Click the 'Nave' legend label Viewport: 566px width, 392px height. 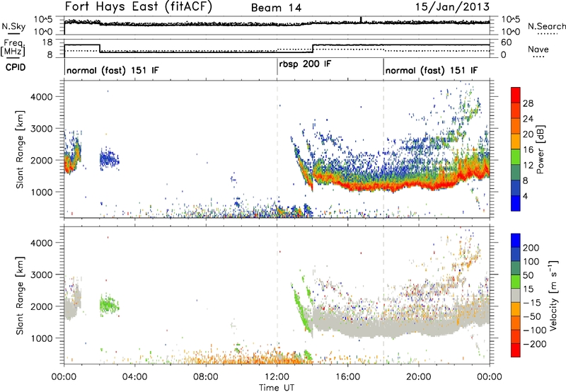[538, 50]
